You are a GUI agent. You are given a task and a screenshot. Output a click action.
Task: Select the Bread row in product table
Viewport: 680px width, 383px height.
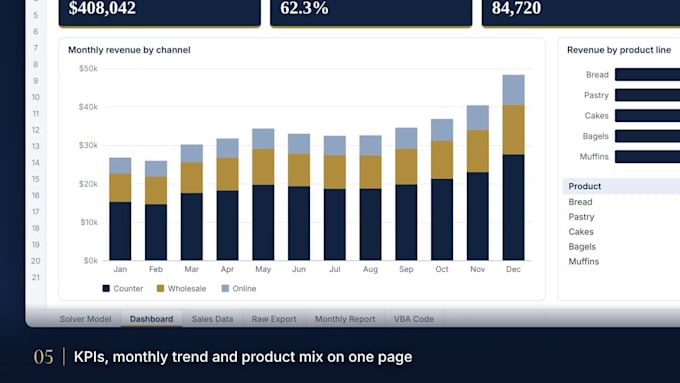621,202
